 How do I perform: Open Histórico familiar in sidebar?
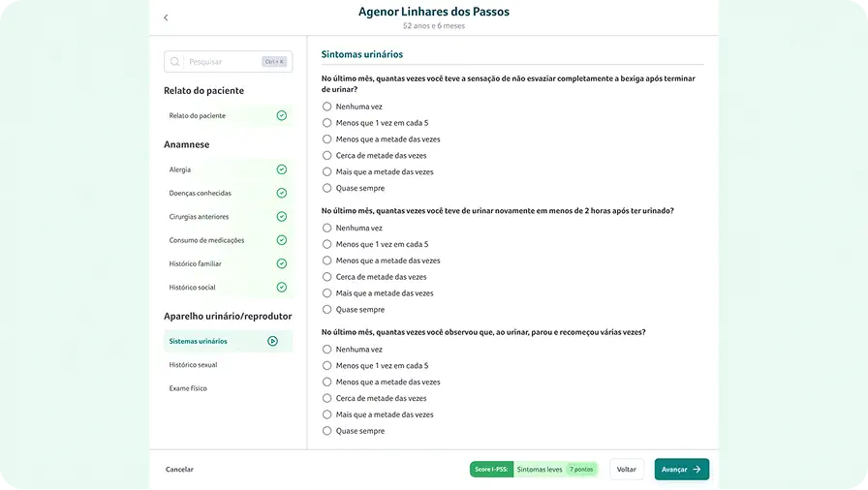(x=195, y=263)
